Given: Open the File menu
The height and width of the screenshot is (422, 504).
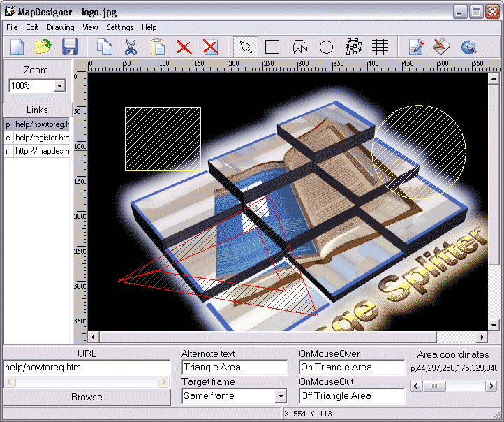Looking at the screenshot, I should [x=12, y=28].
